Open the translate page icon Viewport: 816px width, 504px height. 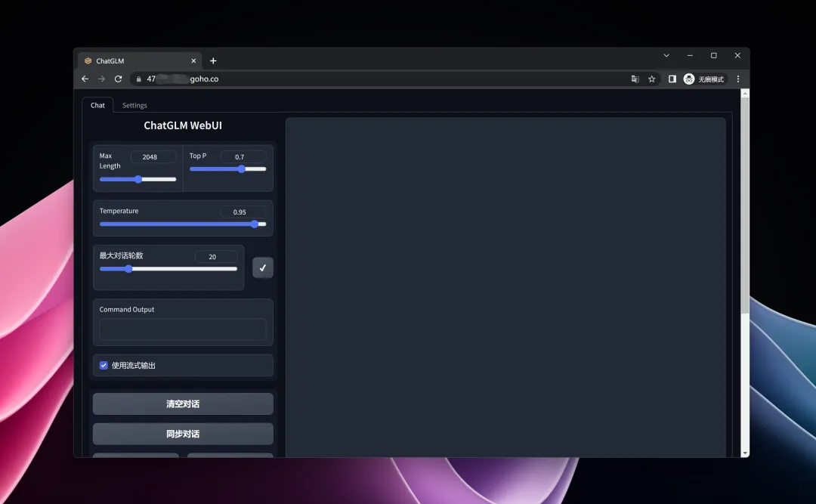(x=635, y=79)
